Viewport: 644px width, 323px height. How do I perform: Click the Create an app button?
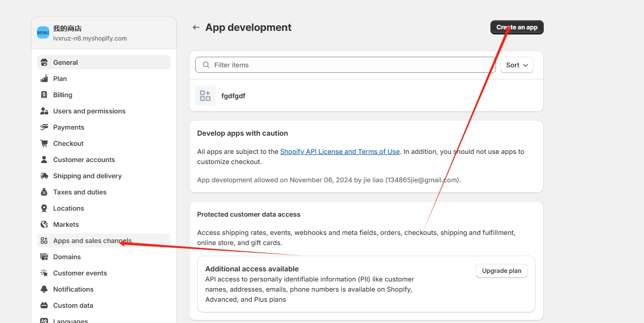(517, 27)
